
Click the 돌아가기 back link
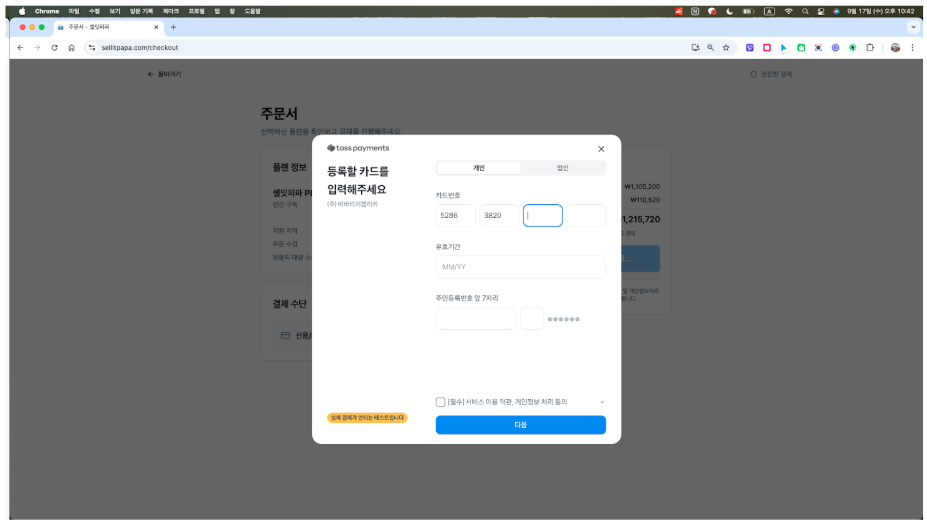(x=164, y=74)
